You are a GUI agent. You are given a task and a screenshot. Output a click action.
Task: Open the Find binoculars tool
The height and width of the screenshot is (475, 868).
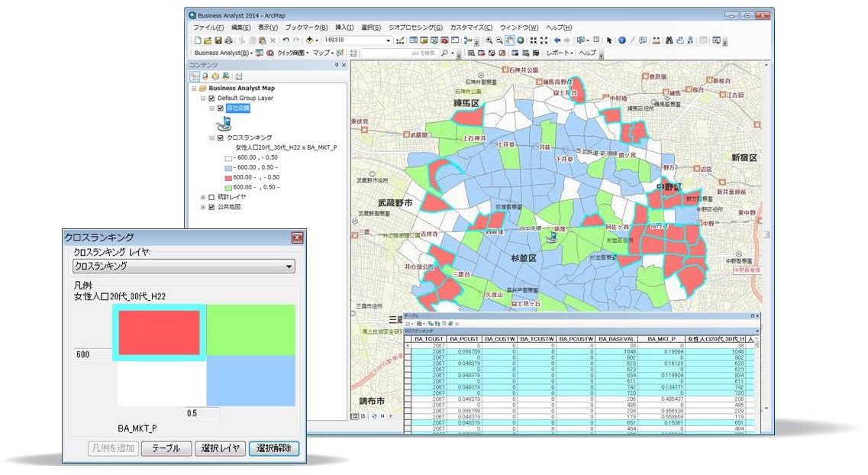click(670, 40)
